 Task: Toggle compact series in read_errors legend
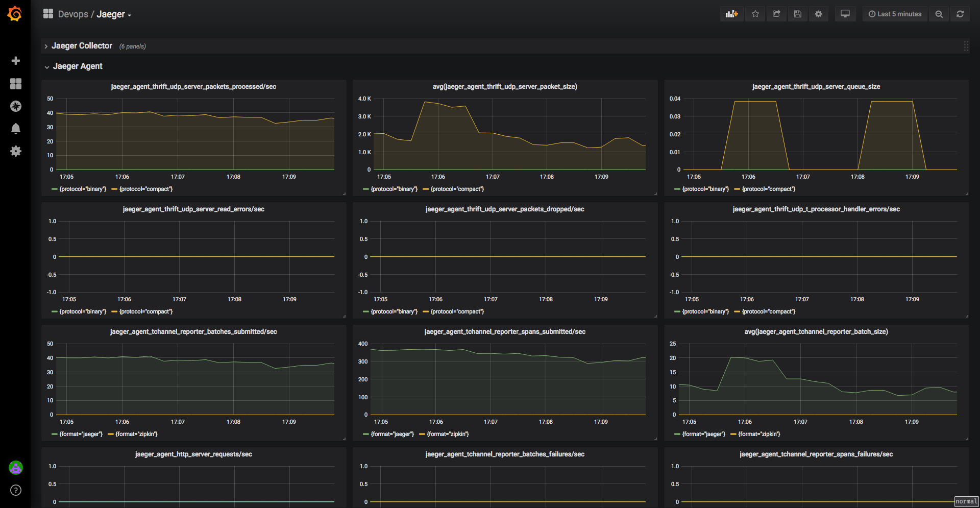[x=146, y=312]
